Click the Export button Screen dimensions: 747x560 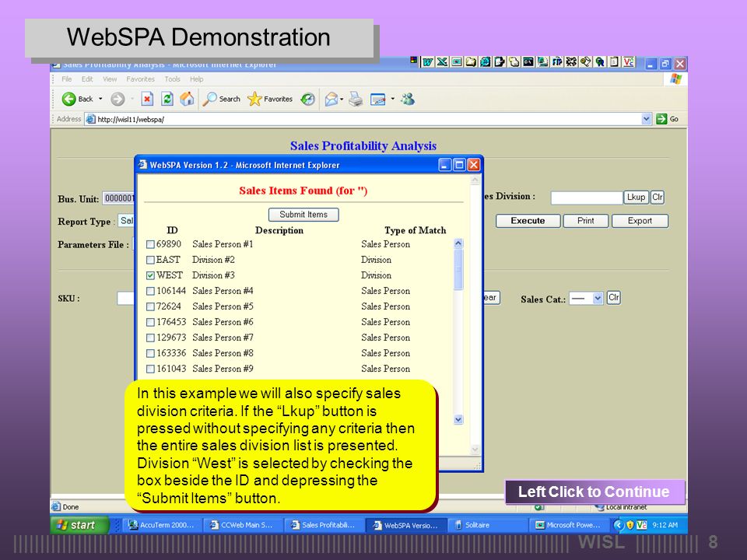640,221
